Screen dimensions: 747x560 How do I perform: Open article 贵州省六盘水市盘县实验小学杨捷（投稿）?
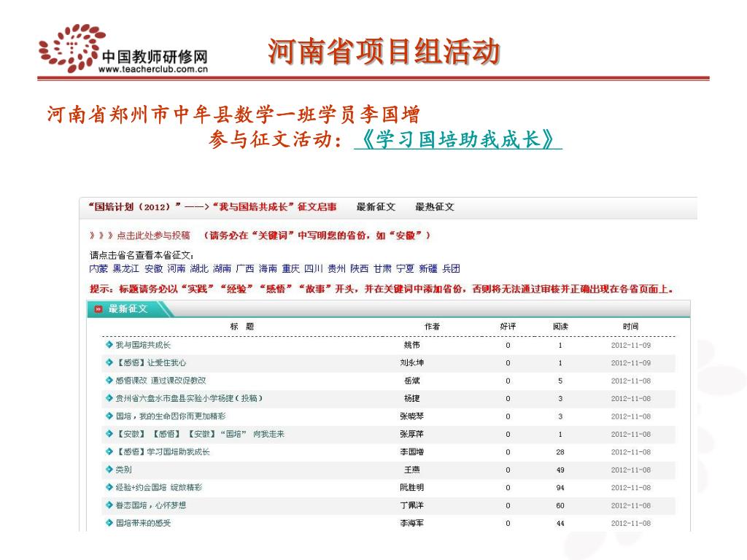[x=189, y=399]
